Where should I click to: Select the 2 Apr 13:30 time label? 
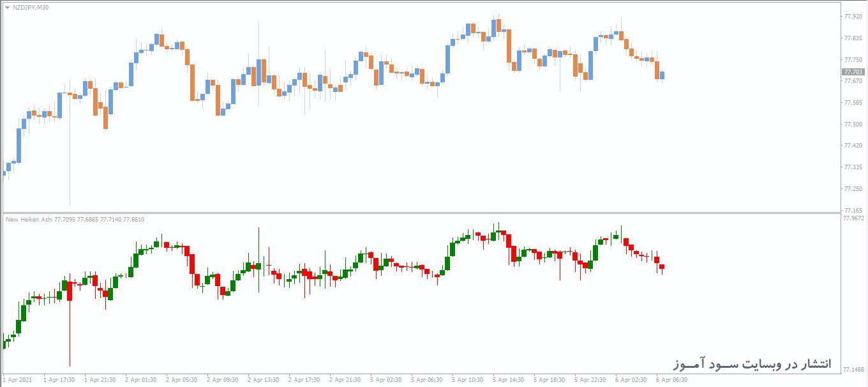click(x=264, y=380)
